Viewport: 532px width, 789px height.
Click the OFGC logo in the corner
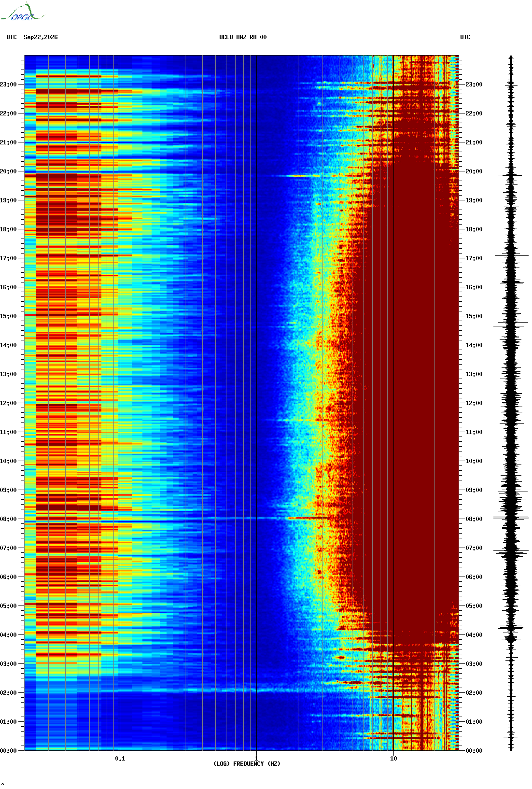pos(22,12)
